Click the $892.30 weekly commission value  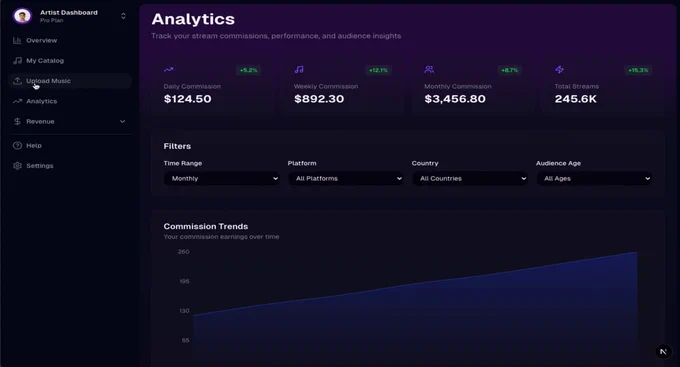[x=319, y=99]
